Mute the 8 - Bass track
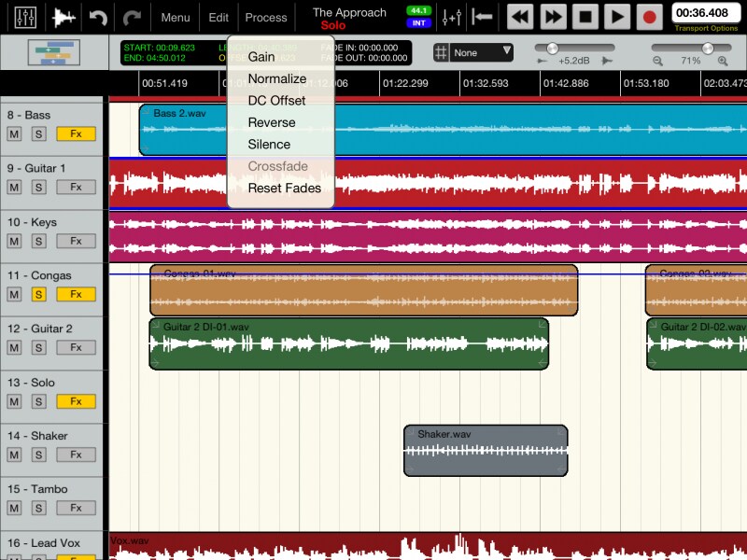 coord(14,133)
